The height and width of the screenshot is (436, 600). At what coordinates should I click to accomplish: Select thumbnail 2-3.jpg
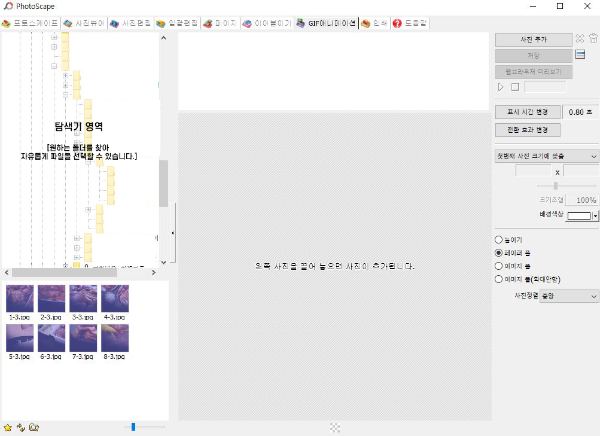coord(51,299)
